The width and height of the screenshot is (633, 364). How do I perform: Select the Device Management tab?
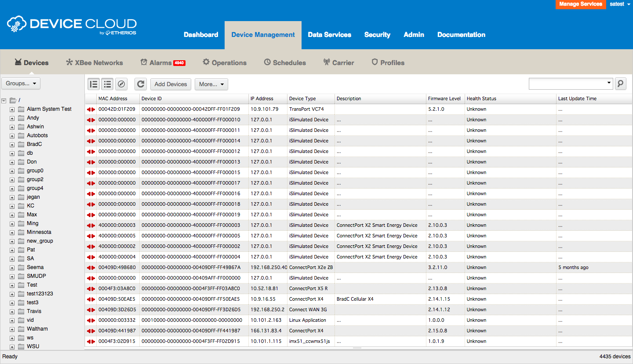(x=263, y=35)
